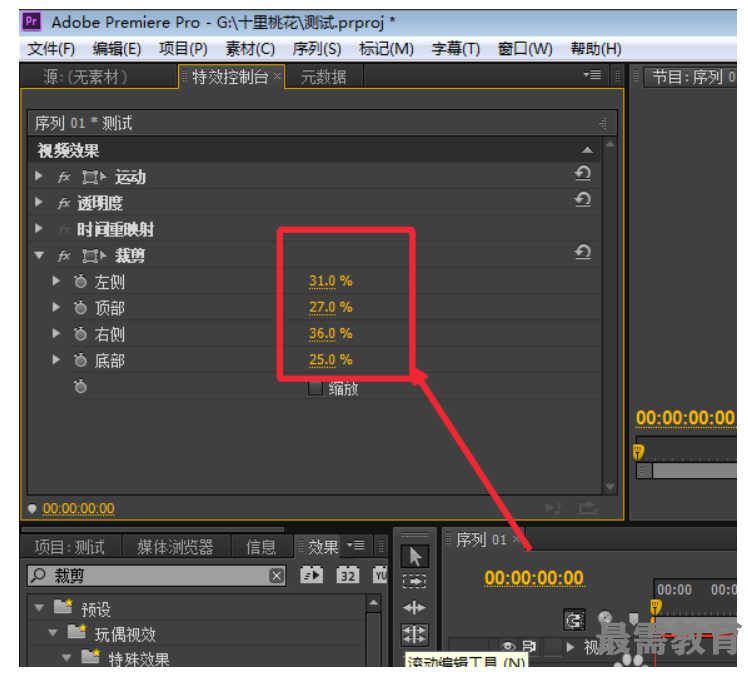Open the 项目(P) menu
Image resolution: width=748 pixels, height=678 pixels.
tap(183, 49)
